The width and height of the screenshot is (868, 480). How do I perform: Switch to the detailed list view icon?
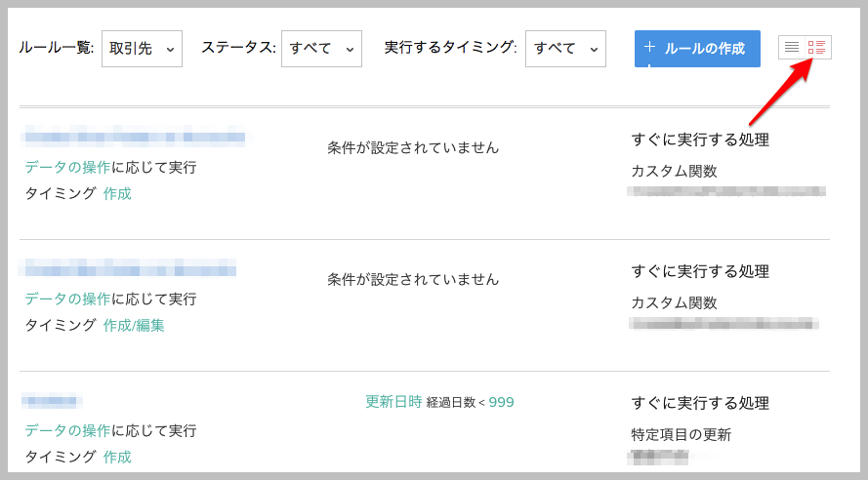click(x=817, y=47)
